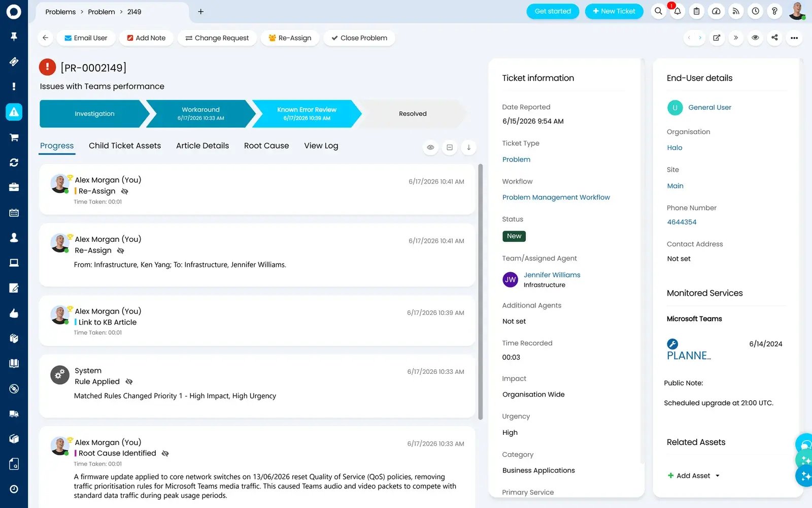Open the Problem Management Workflow link
Image resolution: width=812 pixels, height=508 pixels.
pyautogui.click(x=556, y=198)
